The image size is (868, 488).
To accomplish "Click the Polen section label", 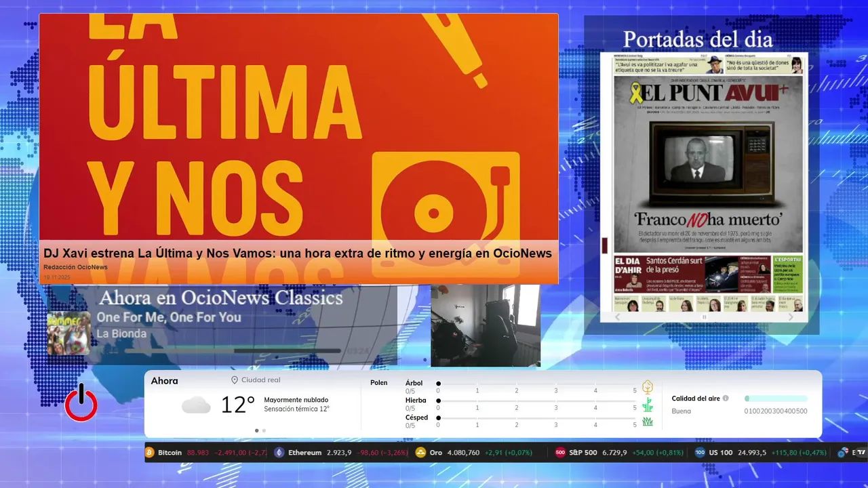I will 379,383.
